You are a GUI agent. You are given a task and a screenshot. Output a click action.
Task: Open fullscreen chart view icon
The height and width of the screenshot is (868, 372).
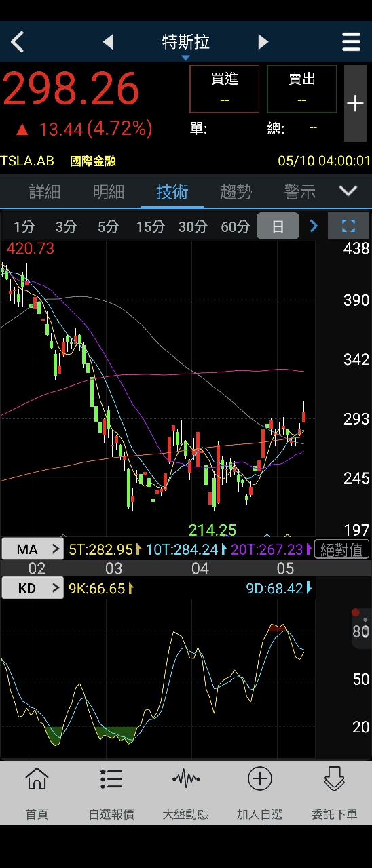(348, 226)
